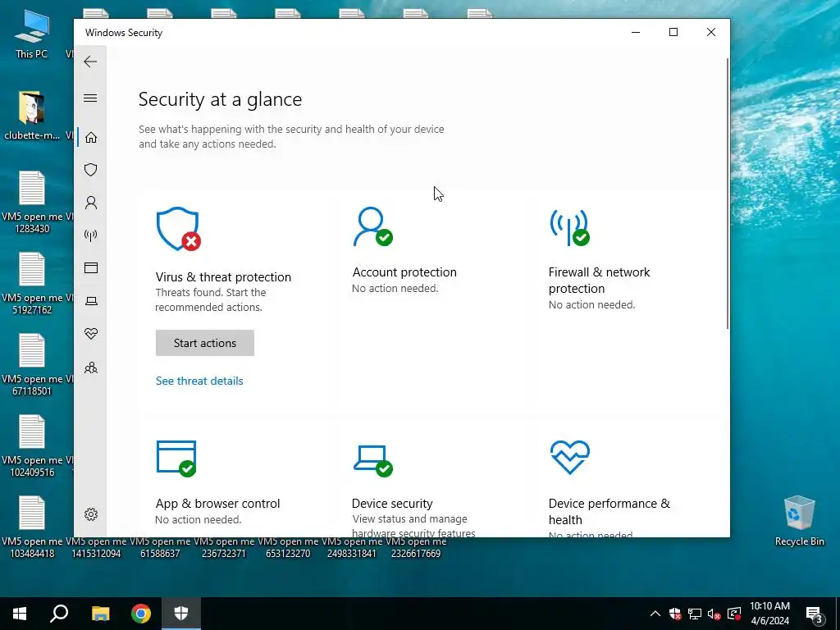840x630 pixels.
Task: Select the clubette-m... folder on desktop
Action: [32, 116]
